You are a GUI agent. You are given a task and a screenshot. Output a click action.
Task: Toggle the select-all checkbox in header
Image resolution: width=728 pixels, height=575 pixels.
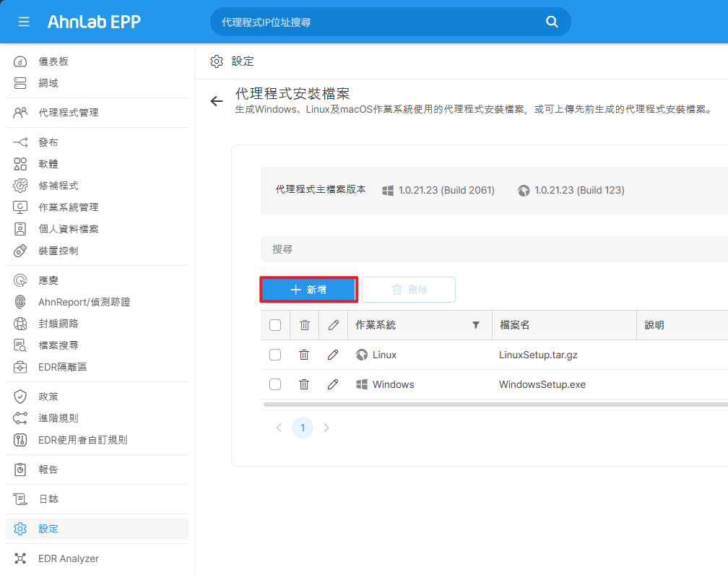(275, 325)
